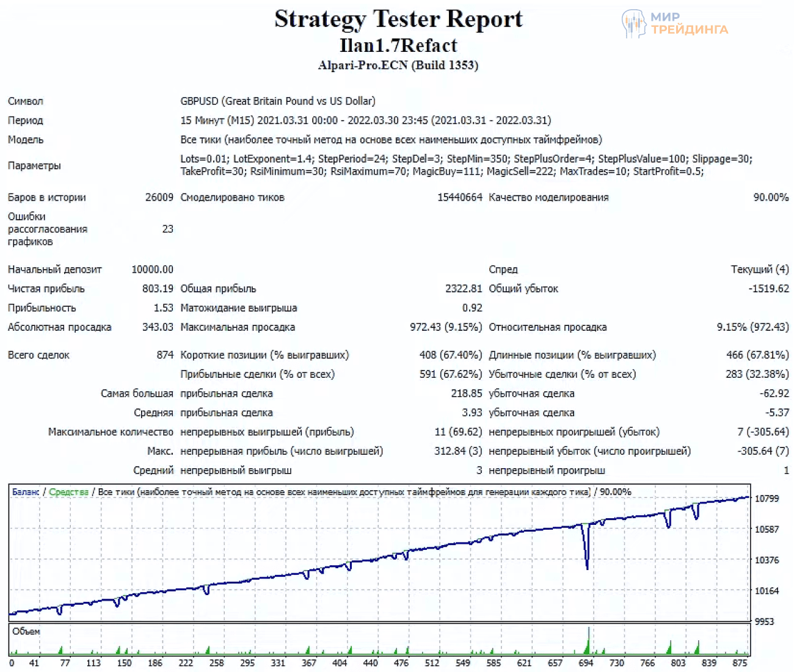Click the Максимальная просадка value 972.43
The width and height of the screenshot is (794, 672).
445,327
